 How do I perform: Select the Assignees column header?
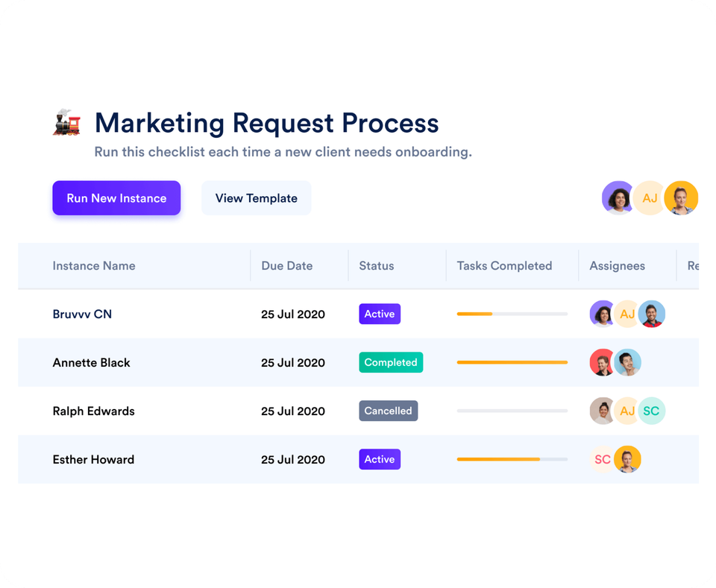[x=618, y=265]
